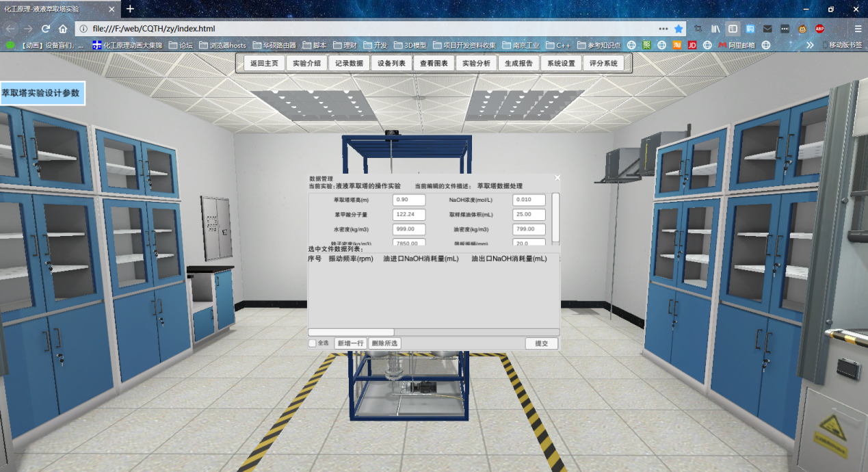Open new tab with plus icon
868x472 pixels.
coord(130,9)
